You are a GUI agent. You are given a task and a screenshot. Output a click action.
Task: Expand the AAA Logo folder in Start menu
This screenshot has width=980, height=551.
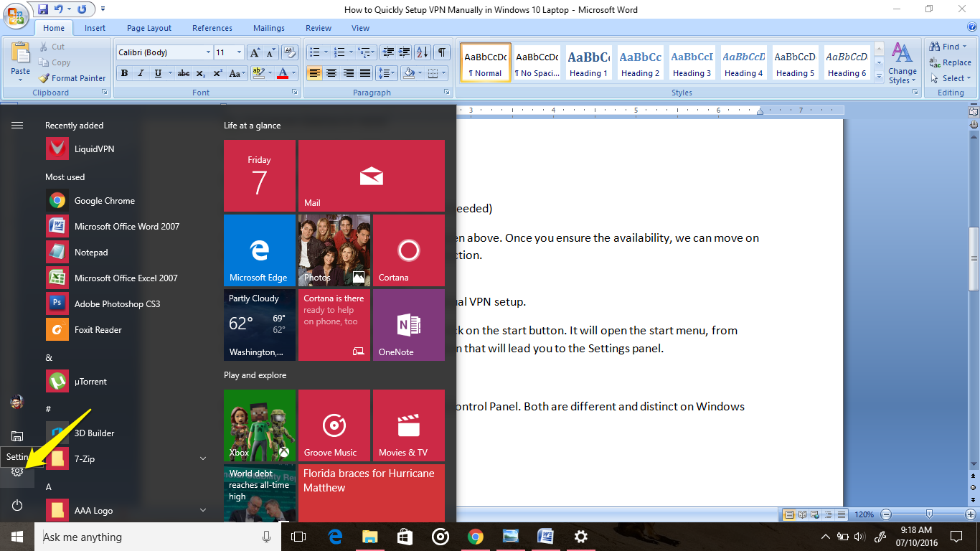(x=203, y=510)
